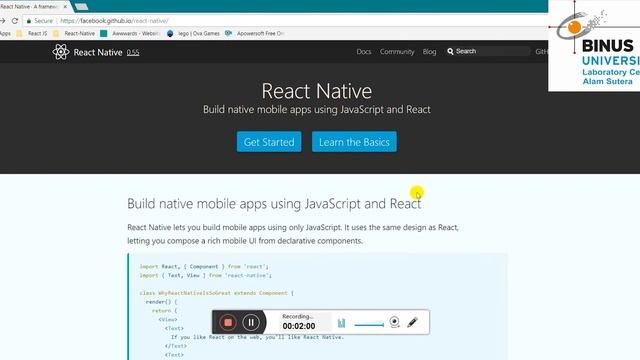
Task: Click the React Native atom logo
Action: pos(61,52)
